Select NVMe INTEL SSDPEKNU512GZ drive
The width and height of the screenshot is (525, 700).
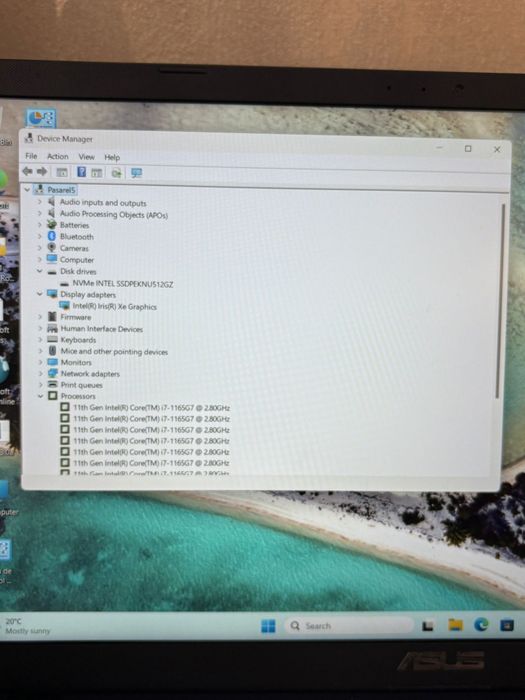click(x=123, y=283)
